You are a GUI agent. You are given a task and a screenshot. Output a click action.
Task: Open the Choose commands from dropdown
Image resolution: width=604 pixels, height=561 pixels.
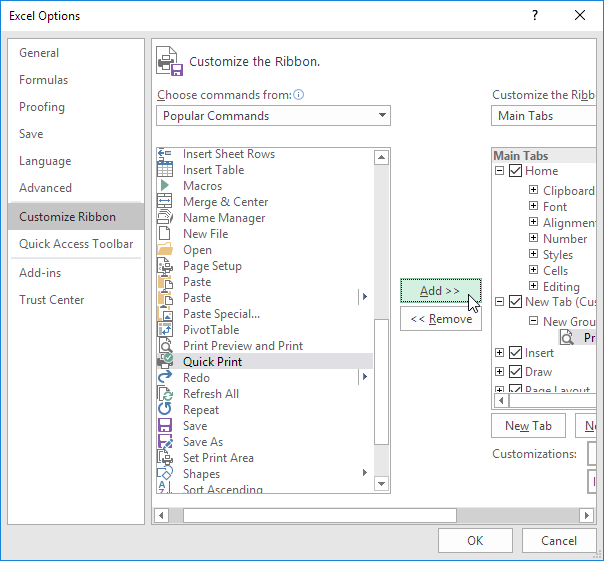point(273,116)
